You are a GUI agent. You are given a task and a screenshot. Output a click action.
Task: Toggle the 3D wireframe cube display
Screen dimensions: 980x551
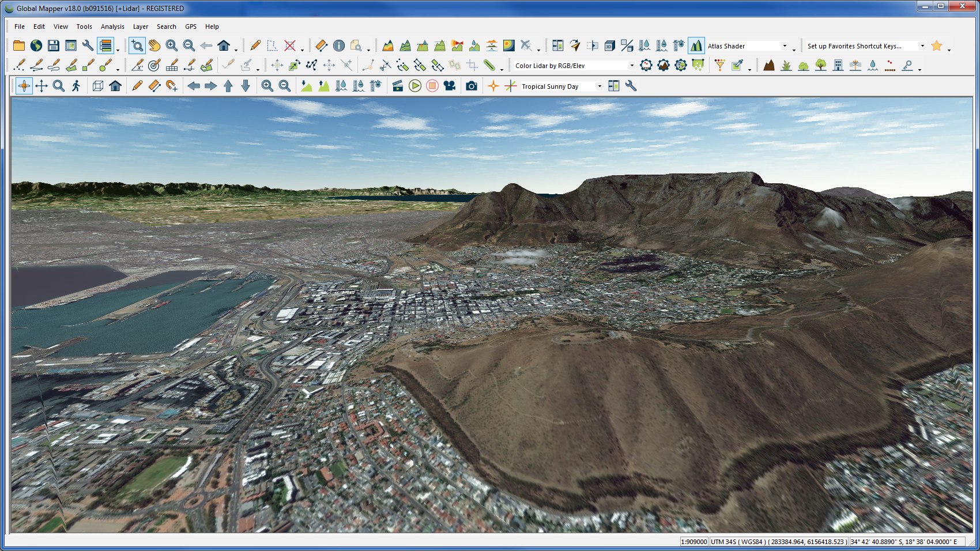click(98, 86)
